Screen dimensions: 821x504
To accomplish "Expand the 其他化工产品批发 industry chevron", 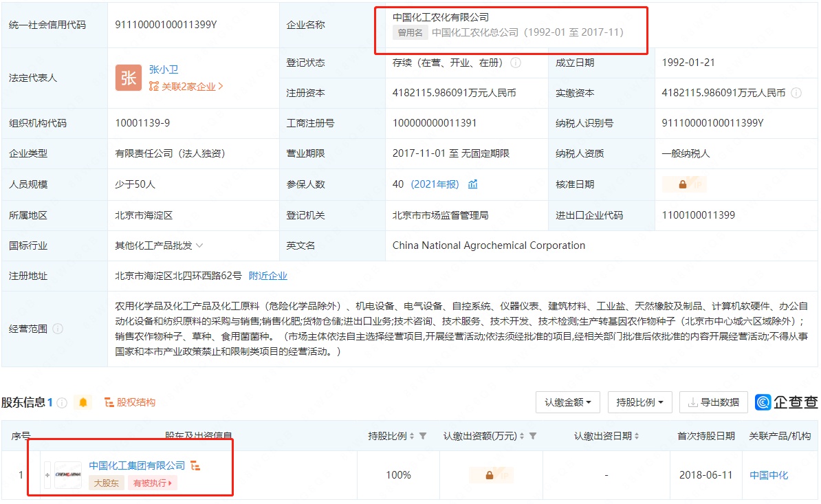I will 199,245.
